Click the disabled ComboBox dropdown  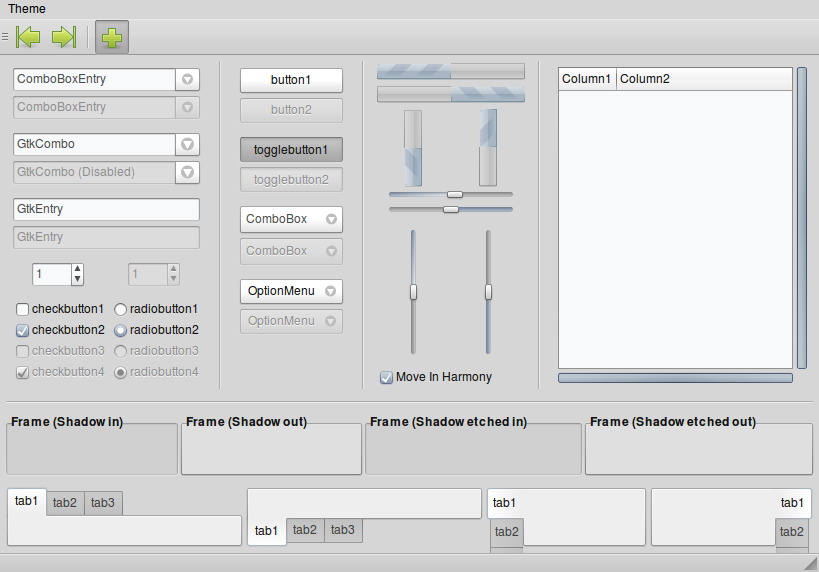pyautogui.click(x=291, y=251)
